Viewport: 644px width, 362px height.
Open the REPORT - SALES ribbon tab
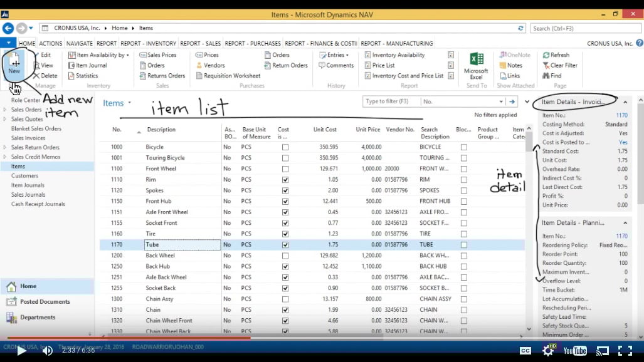point(201,43)
